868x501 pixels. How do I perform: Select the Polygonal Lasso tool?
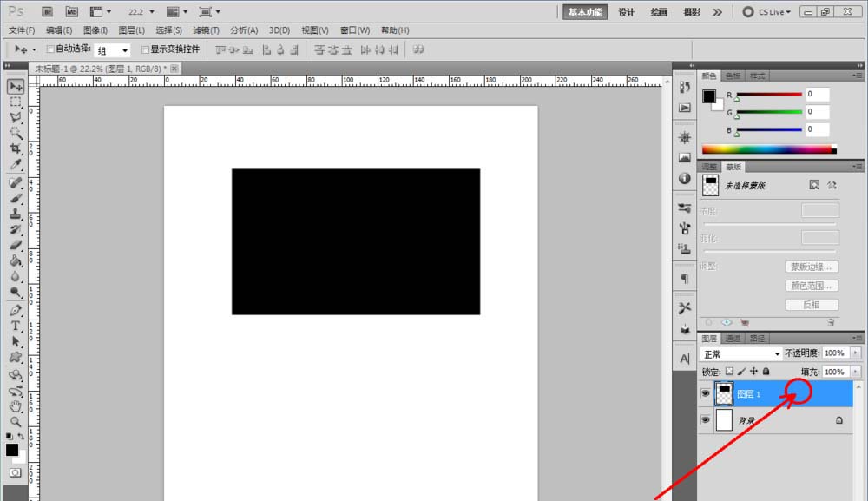pyautogui.click(x=16, y=117)
